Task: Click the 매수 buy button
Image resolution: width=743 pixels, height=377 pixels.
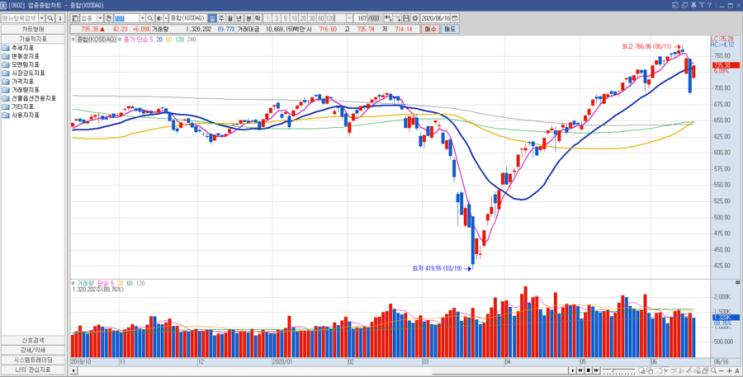Action: (431, 29)
